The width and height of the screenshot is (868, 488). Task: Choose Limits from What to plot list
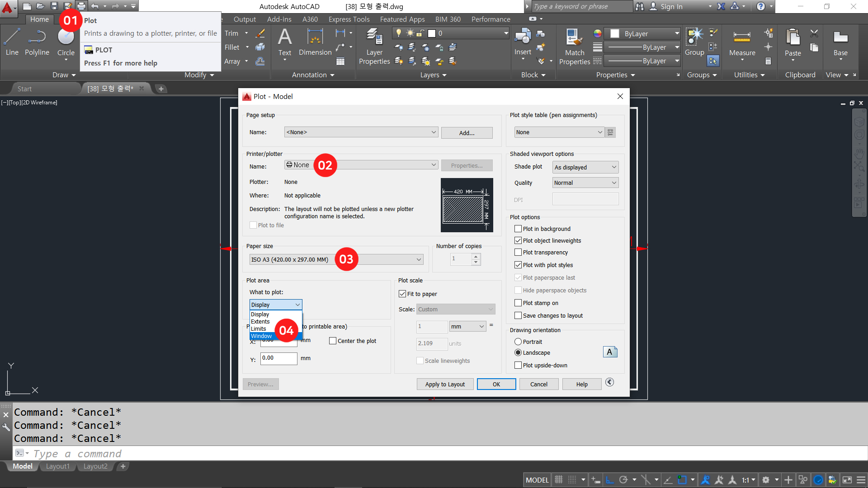tap(258, 329)
